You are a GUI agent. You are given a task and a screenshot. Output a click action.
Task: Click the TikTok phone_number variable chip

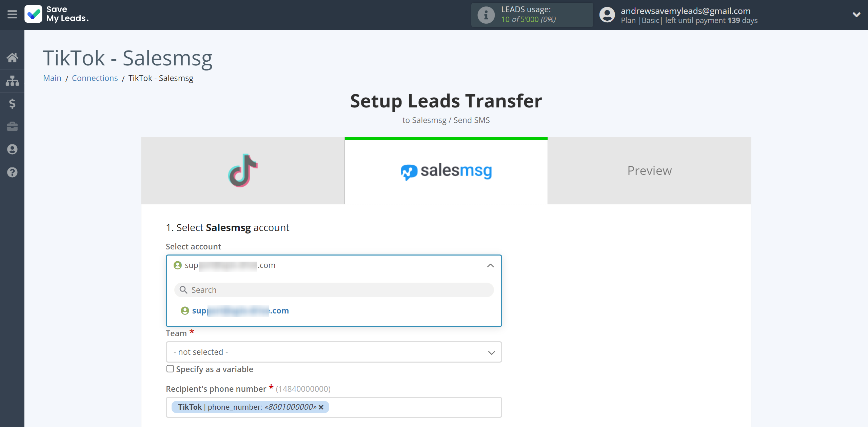pos(250,407)
